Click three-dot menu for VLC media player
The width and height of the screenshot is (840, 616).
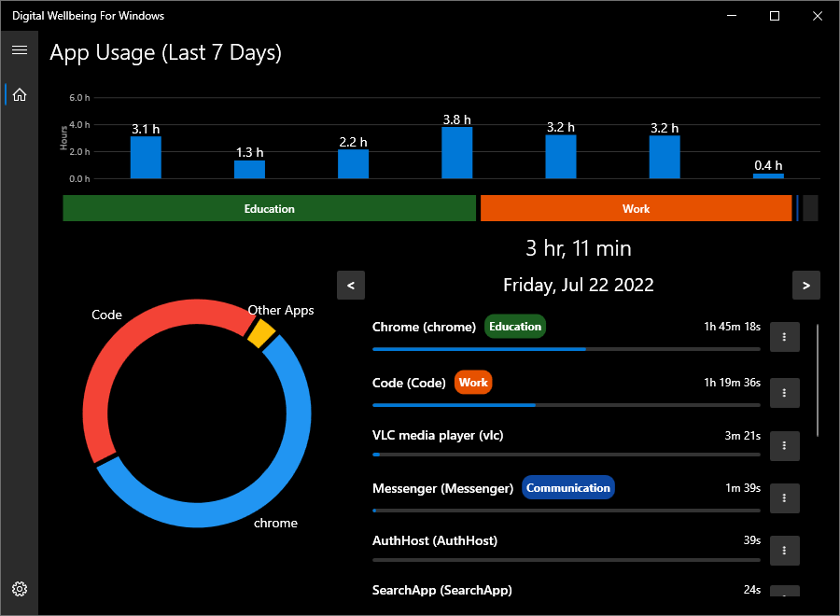pos(784,445)
